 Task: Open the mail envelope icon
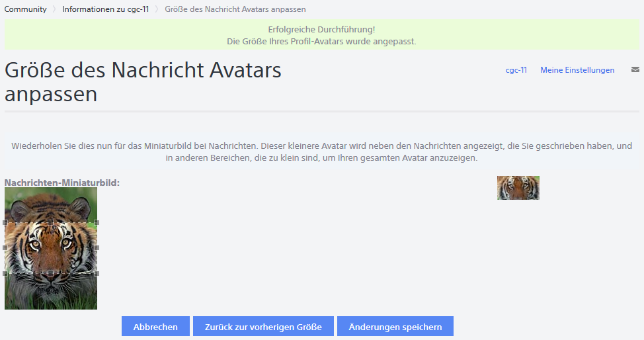635,70
